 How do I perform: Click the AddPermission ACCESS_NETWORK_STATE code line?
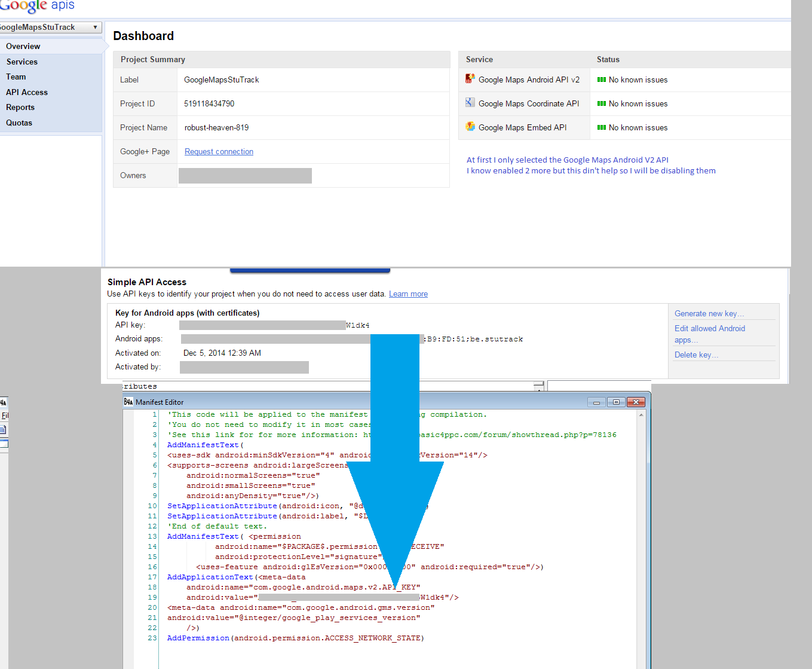coord(296,638)
